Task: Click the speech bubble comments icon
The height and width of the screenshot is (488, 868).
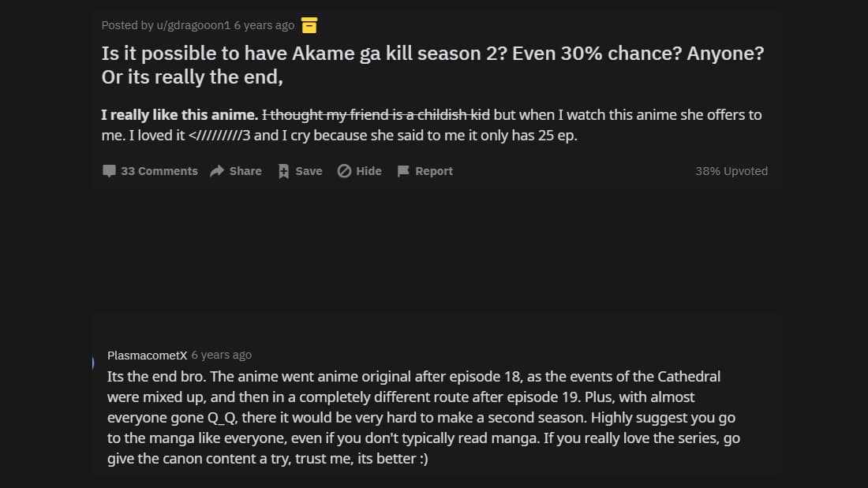Action: point(109,171)
